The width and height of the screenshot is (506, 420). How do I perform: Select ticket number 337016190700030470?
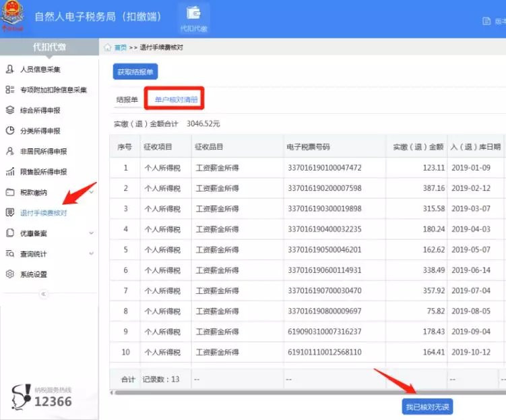(x=325, y=291)
